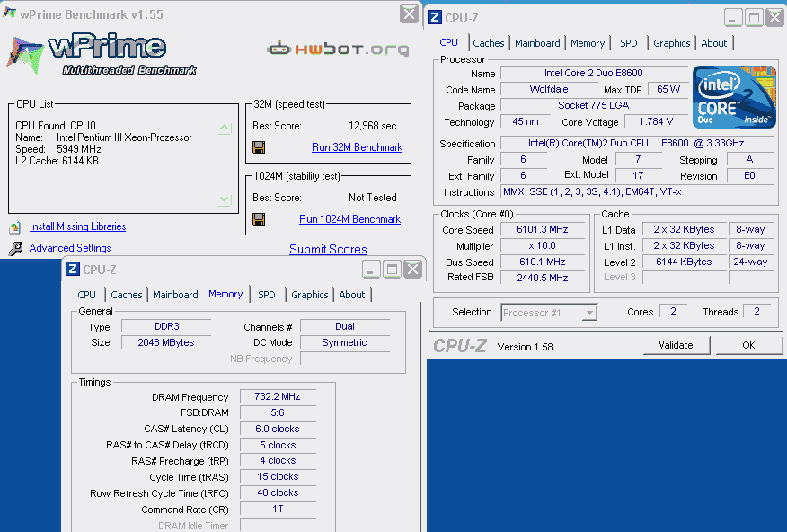Click the Advanced Settings wrench icon
This screenshot has height=532, width=787.
pos(15,248)
